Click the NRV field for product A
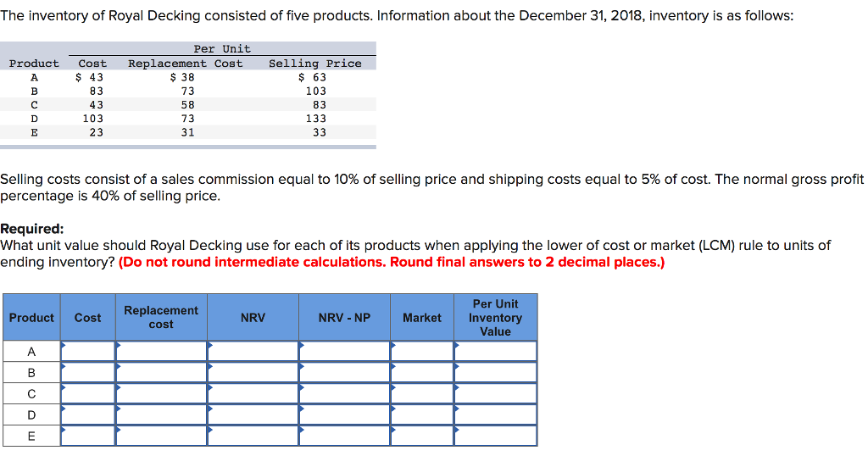 (x=253, y=352)
